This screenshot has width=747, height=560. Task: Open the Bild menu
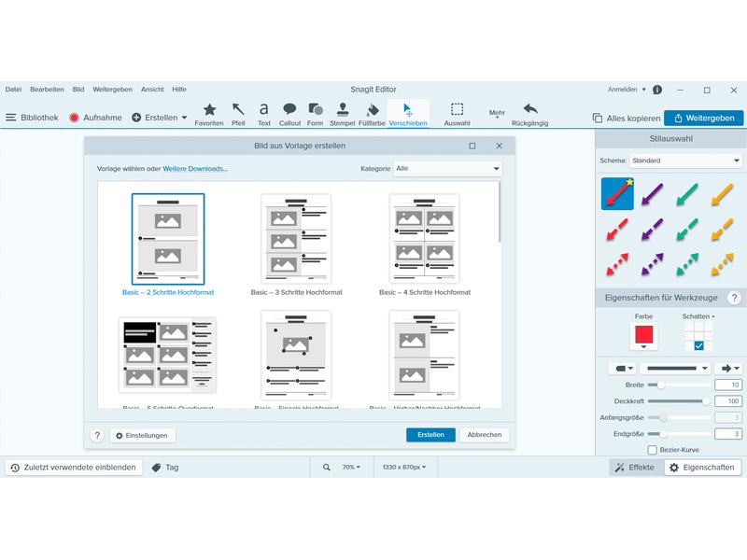coord(78,89)
